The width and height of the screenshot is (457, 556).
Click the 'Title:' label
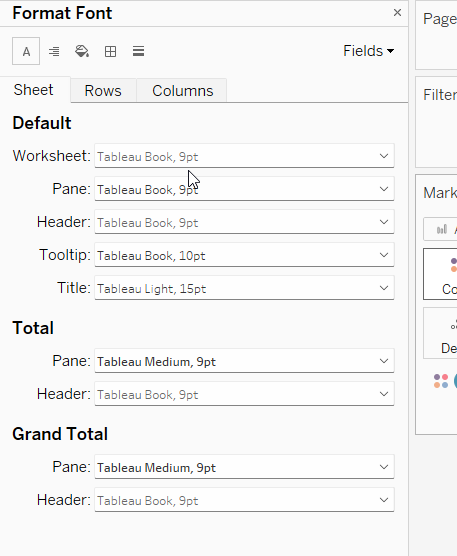coord(74,288)
